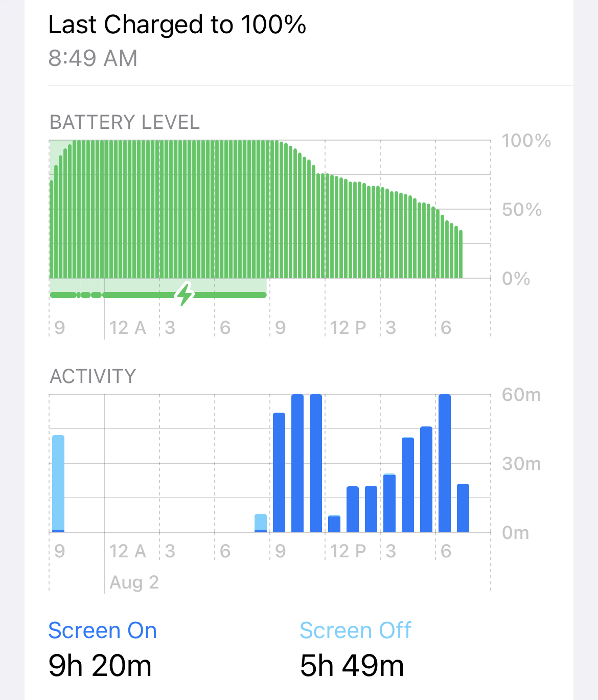Select the first full 60m activity bar after 9 AM
The image size is (598, 700).
[x=297, y=463]
